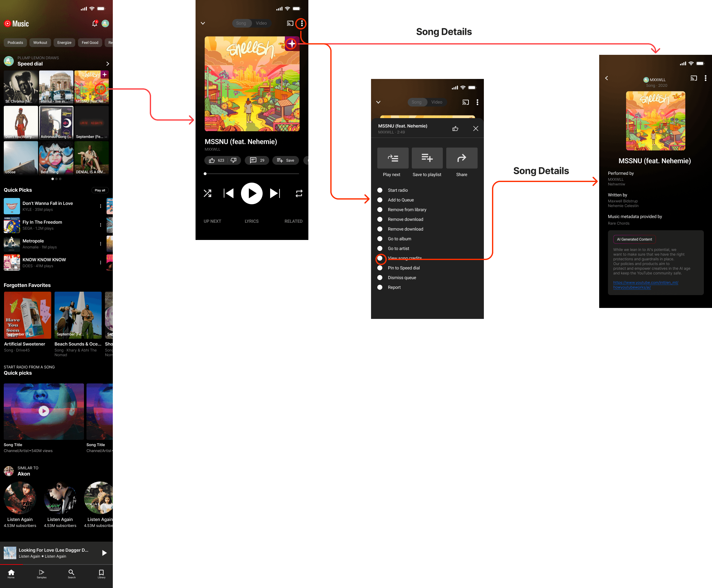Click the Play next queue icon

pos(392,158)
